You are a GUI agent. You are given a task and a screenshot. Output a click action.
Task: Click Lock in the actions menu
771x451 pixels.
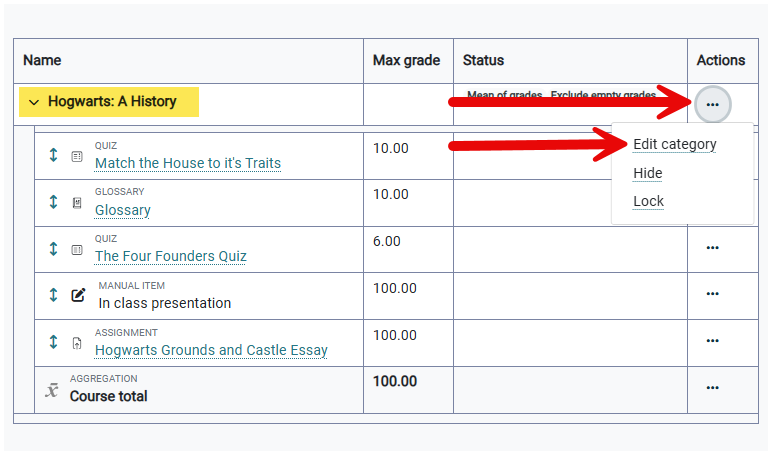click(x=648, y=201)
